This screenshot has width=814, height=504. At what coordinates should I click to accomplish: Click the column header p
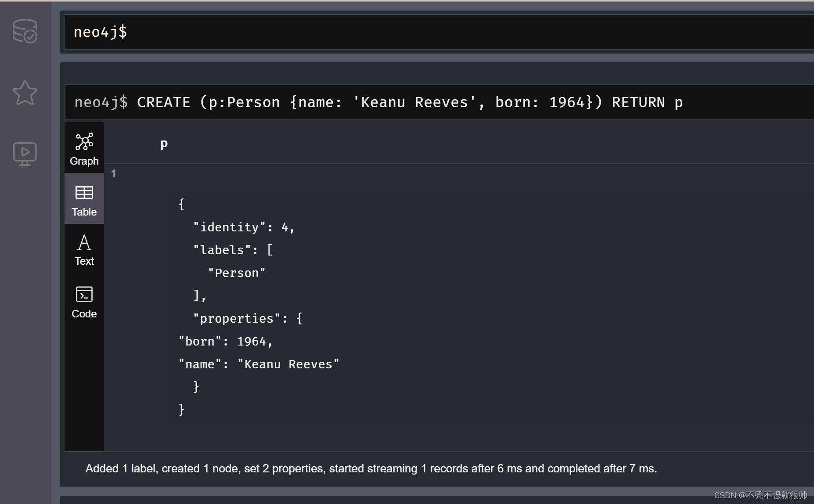point(164,144)
